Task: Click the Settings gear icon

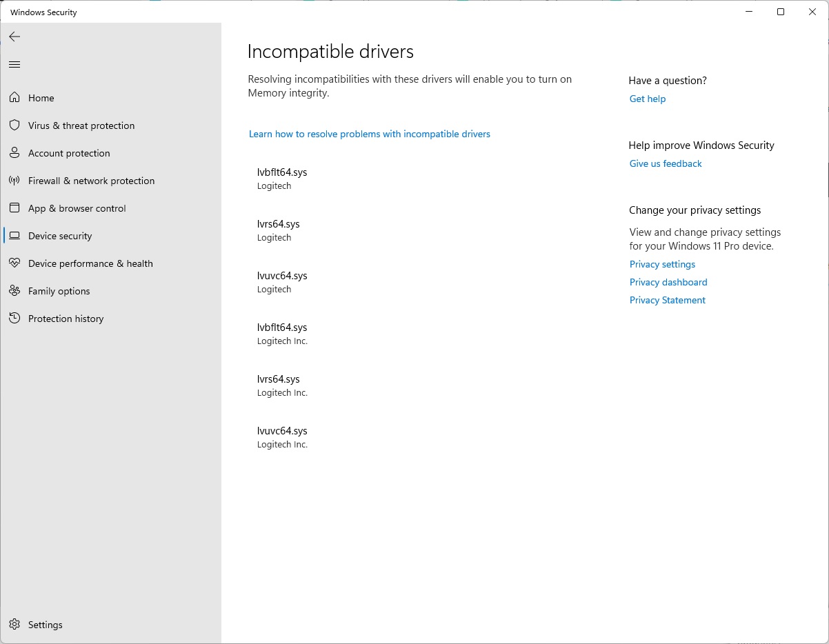Action: pos(14,625)
